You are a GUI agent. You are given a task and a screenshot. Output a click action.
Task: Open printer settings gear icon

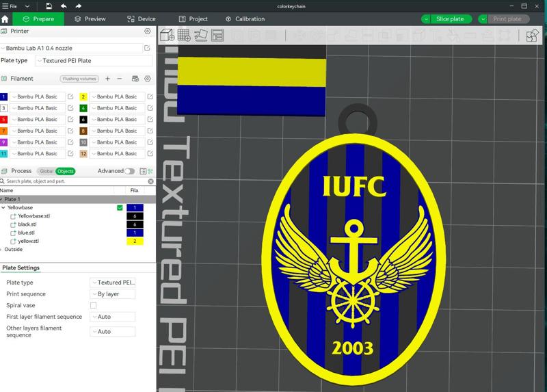click(148, 31)
